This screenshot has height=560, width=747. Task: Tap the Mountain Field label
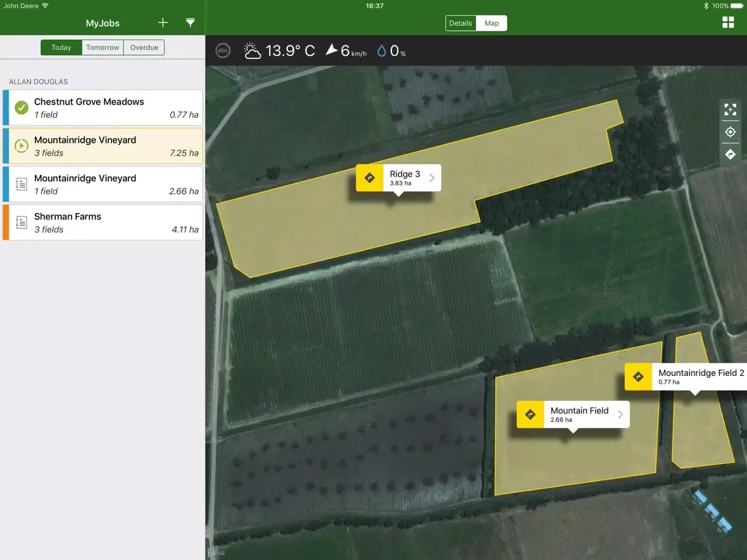[579, 411]
